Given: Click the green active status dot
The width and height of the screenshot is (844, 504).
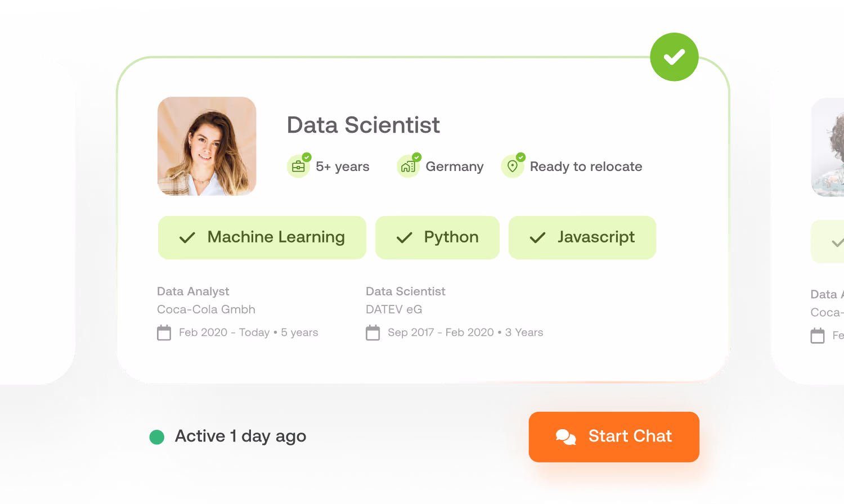Looking at the screenshot, I should pos(156,437).
